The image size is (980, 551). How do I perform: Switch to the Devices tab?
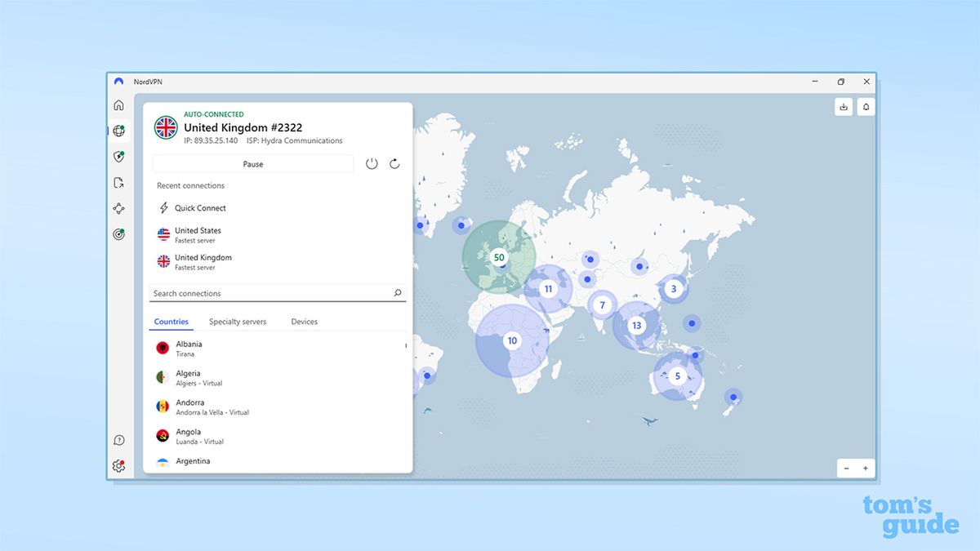(305, 322)
